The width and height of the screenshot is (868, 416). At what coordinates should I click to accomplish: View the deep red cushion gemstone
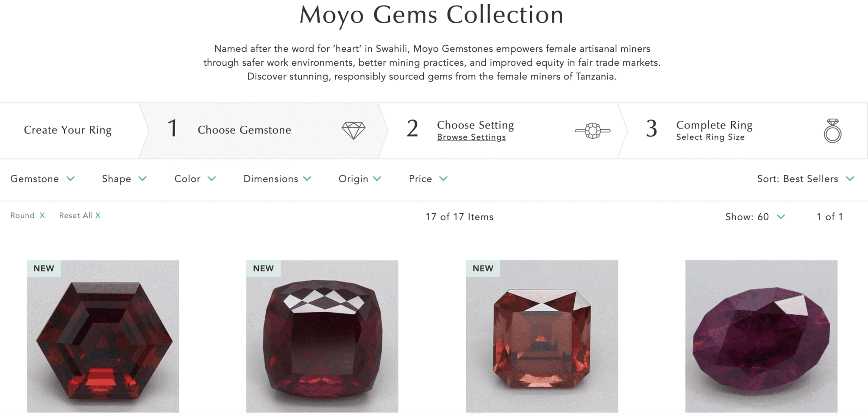coord(322,336)
